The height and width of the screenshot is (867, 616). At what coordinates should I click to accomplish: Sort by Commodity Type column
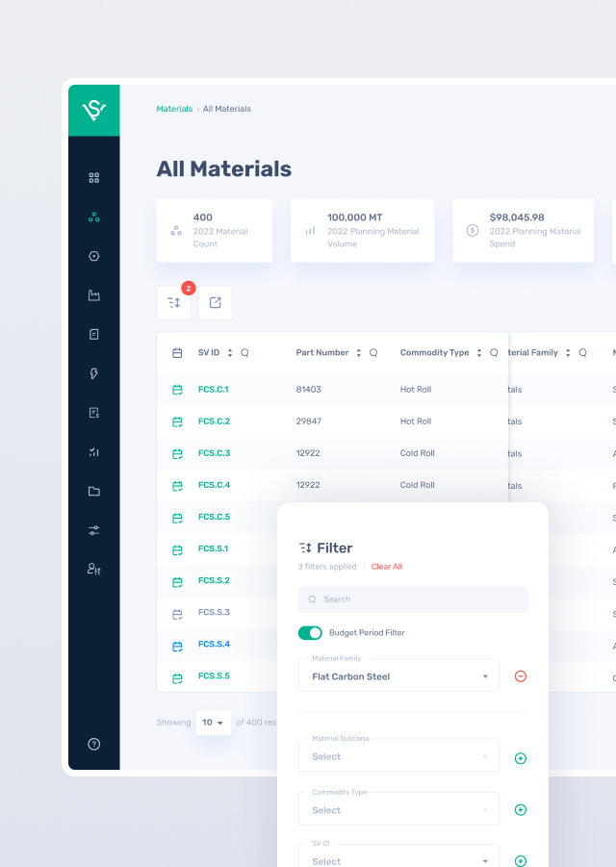[x=479, y=353]
